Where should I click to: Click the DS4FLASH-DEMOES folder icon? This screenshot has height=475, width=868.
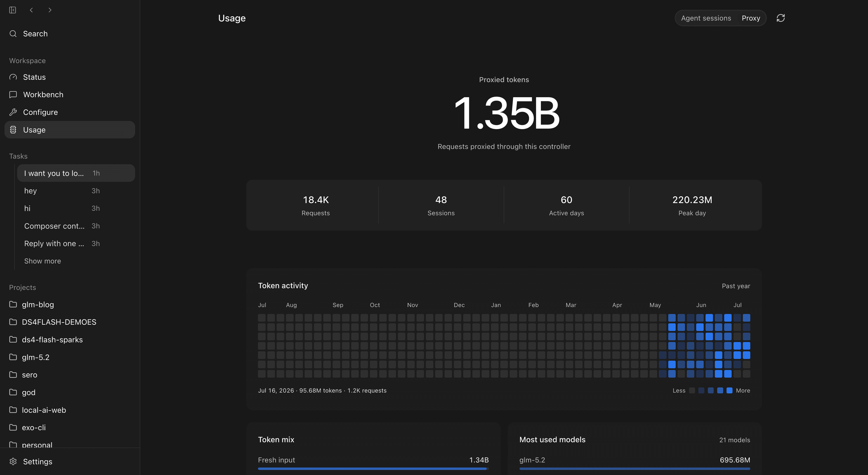(x=13, y=322)
